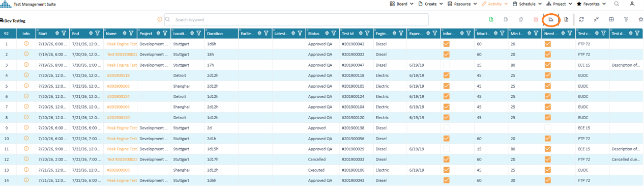Screen dimensions: 644x186
Task: Click the green new document icon
Action: coord(491,19)
